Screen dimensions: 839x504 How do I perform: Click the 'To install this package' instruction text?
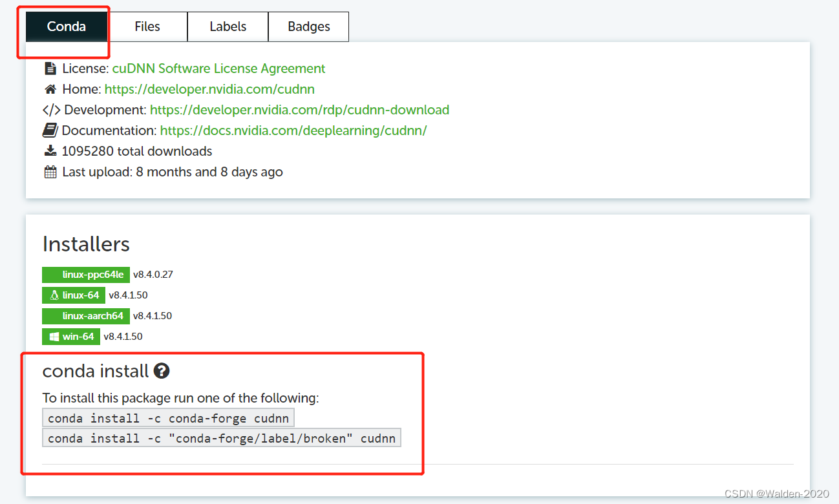click(x=180, y=397)
